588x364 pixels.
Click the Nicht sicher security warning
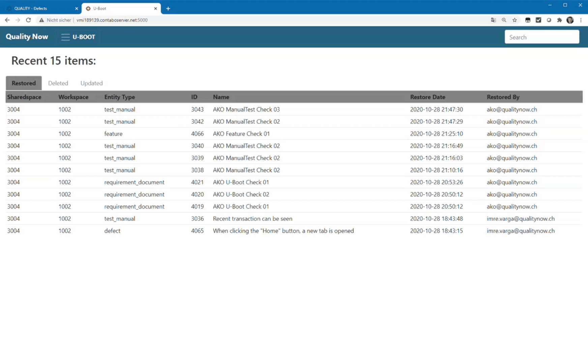(55, 20)
